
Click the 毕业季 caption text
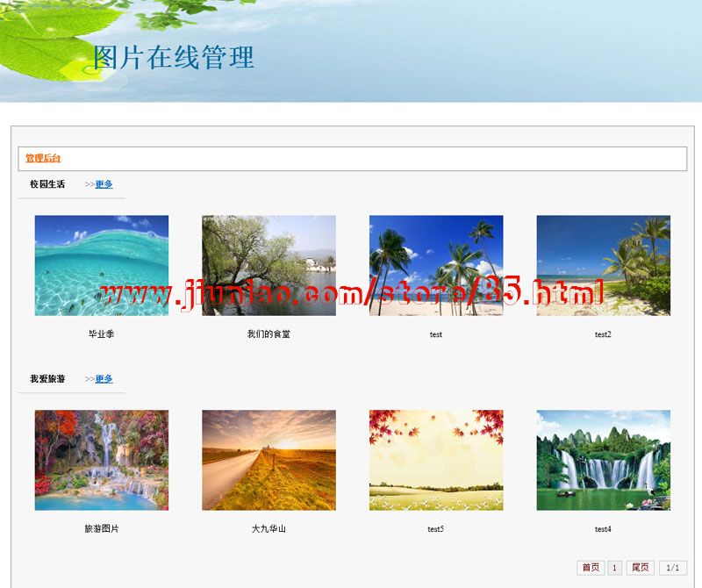(x=102, y=334)
